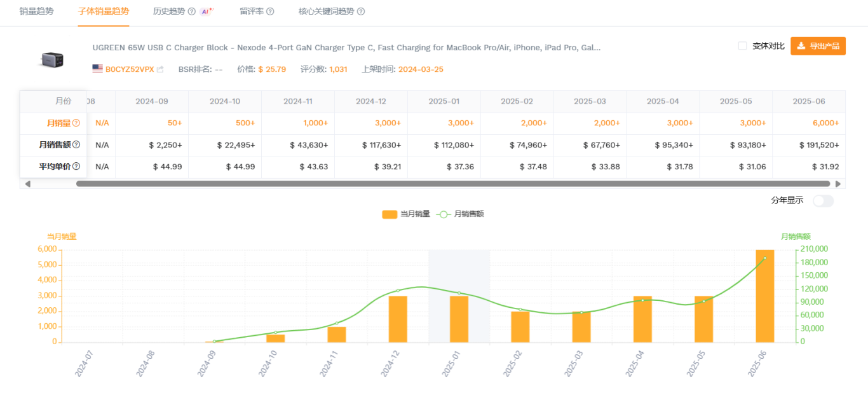The height and width of the screenshot is (395, 868).
Task: Click question mark icon next to 月销量
Action: point(76,123)
